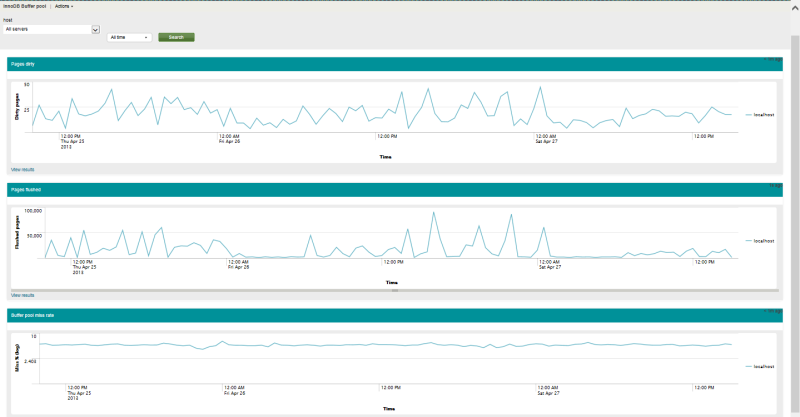Open View results under Pages dirty chart
Viewport: 800px width, 417px height.
(x=22, y=169)
